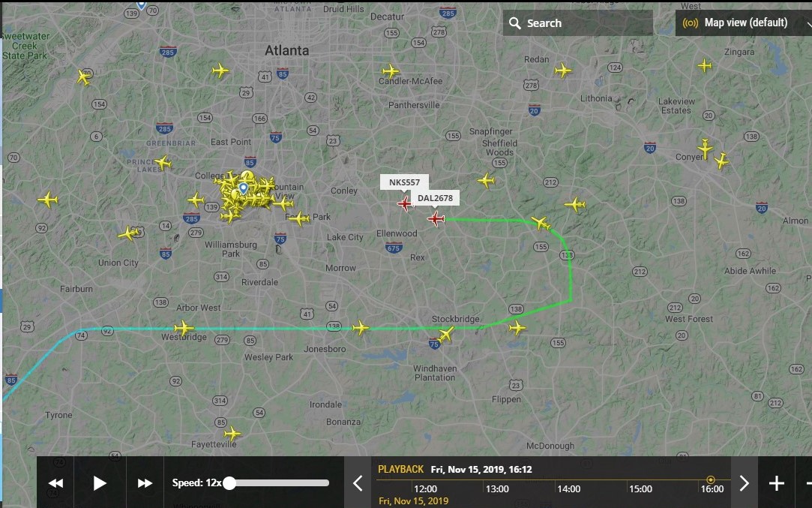Open the Map view (default) dropdown

pyautogui.click(x=744, y=23)
